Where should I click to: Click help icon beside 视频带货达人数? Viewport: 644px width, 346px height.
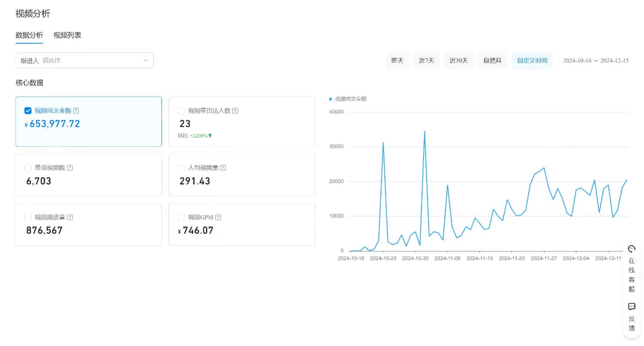[235, 111]
